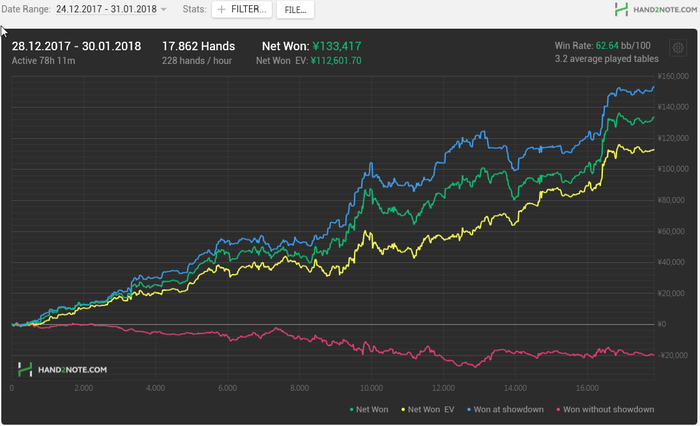
Task: Toggle the Net Won green legend dot
Action: point(353,409)
